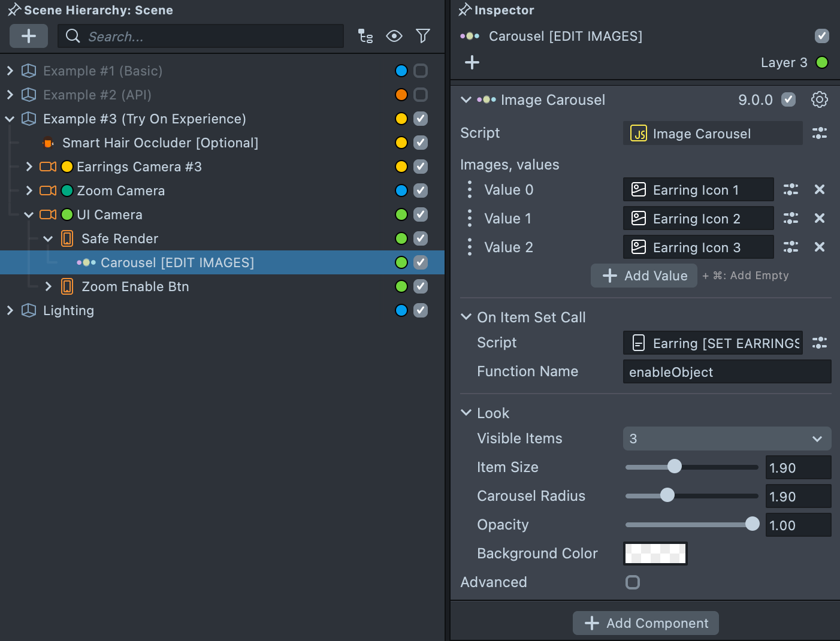Select Lighting in the scene hierarchy
This screenshot has width=840, height=641.
click(68, 310)
